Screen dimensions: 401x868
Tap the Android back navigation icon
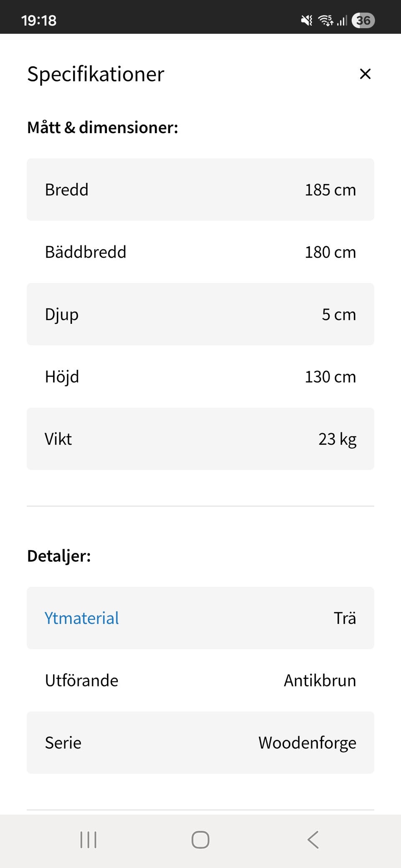[313, 840]
